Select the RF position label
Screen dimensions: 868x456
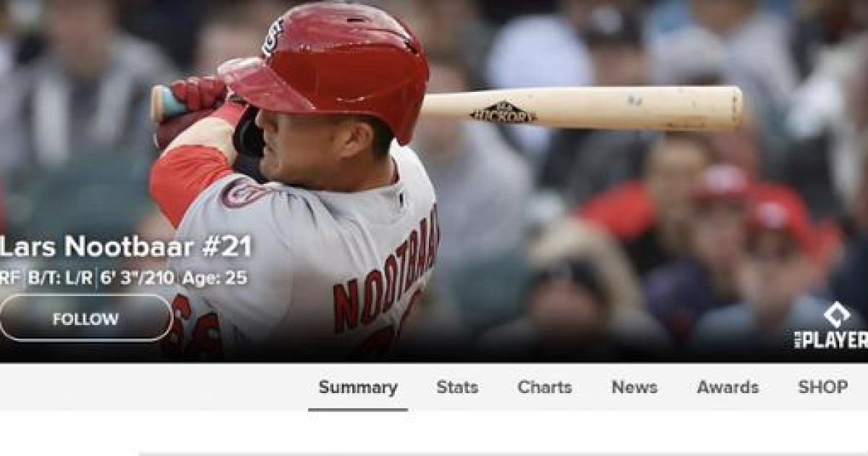coord(11,278)
